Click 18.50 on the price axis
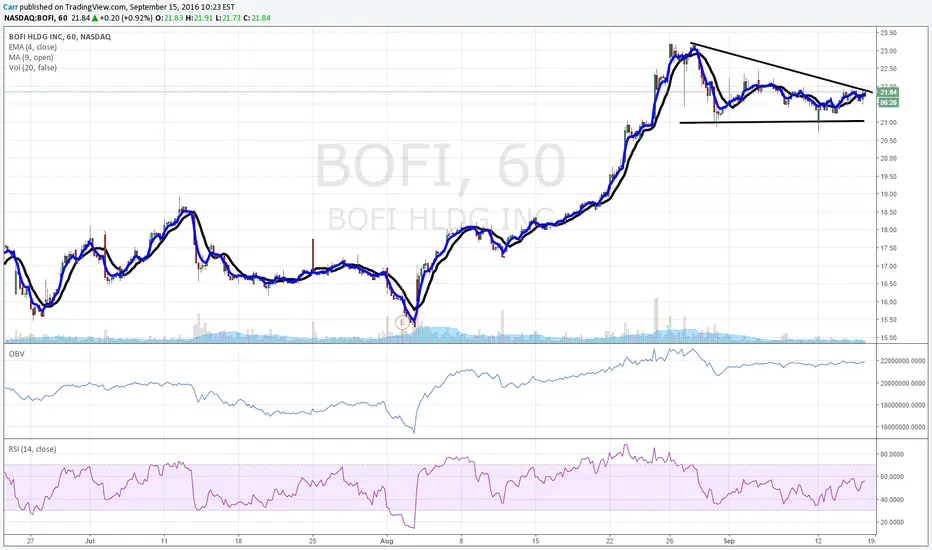 pos(889,212)
